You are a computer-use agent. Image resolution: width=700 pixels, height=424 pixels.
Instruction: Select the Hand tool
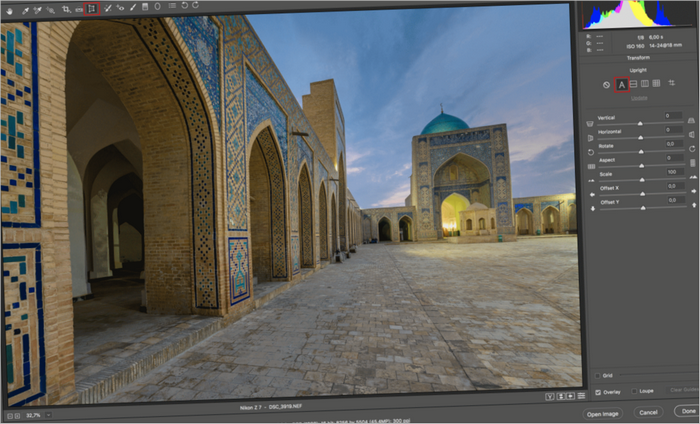pyautogui.click(x=9, y=11)
